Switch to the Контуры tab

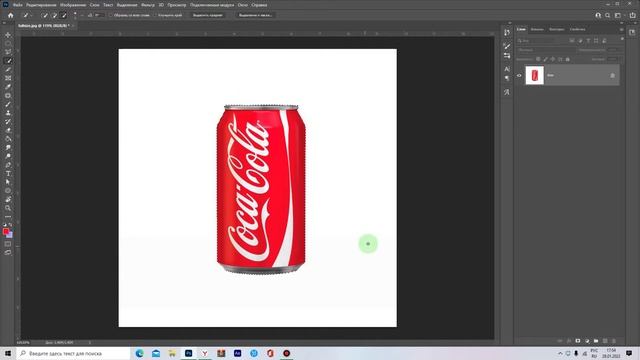click(x=556, y=29)
